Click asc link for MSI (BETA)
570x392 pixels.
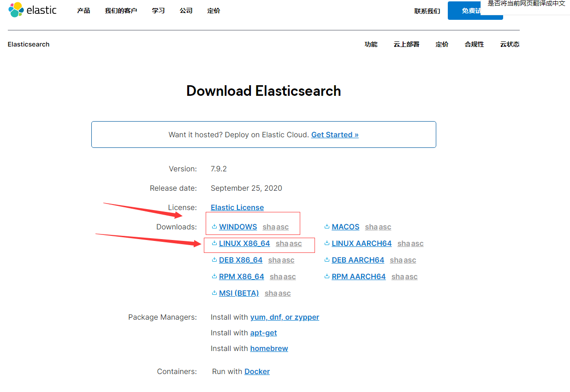pos(284,293)
